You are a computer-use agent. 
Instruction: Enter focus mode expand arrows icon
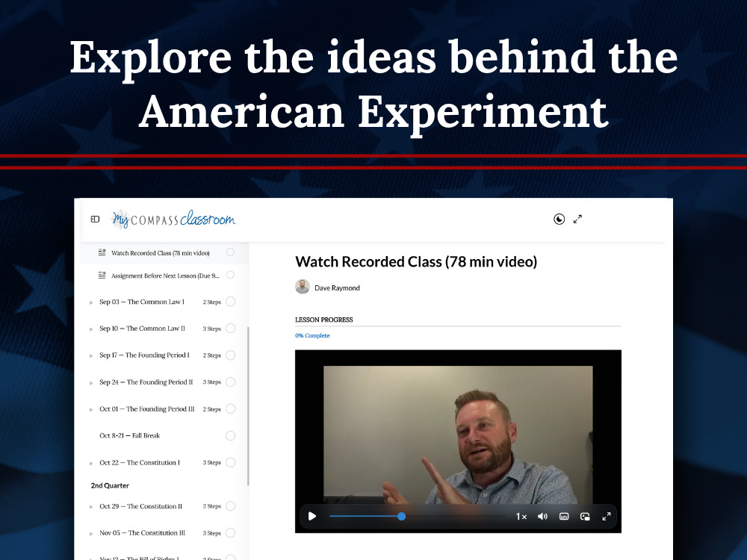577,219
